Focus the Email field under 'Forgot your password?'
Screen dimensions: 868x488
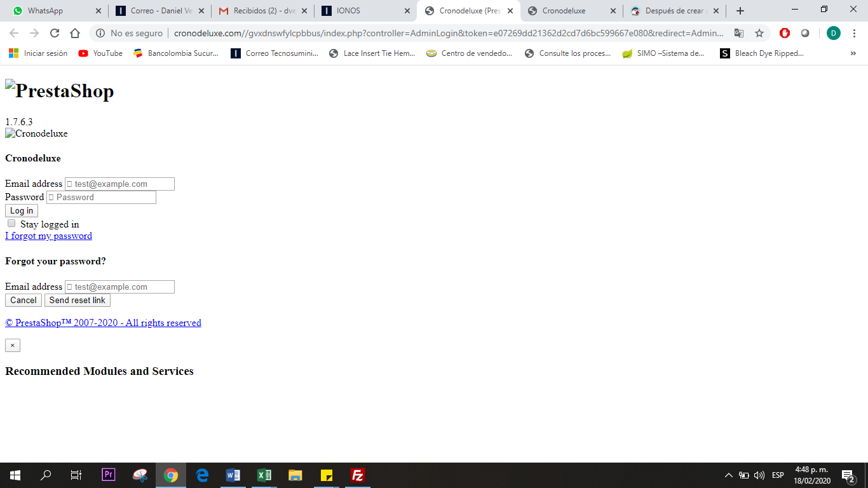[119, 287]
